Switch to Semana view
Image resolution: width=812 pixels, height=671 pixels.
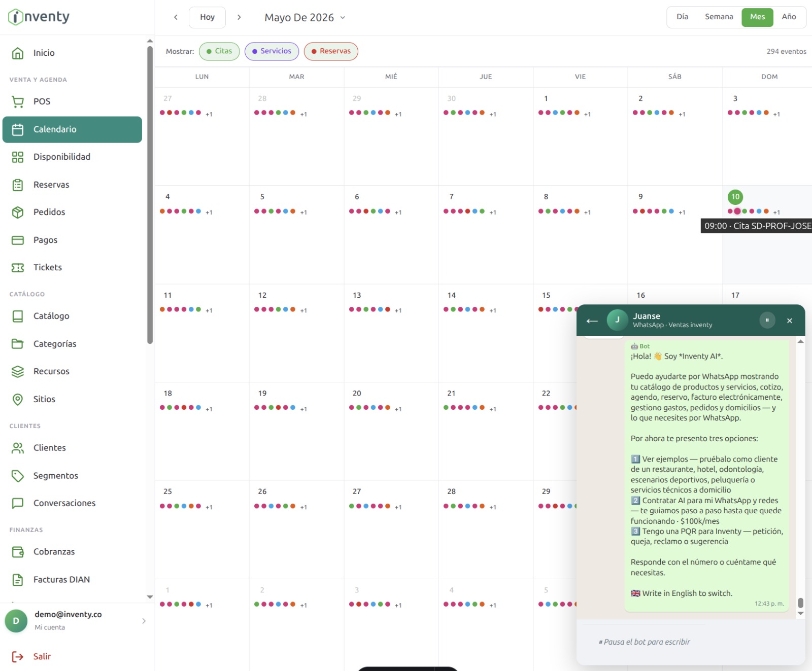coord(719,17)
